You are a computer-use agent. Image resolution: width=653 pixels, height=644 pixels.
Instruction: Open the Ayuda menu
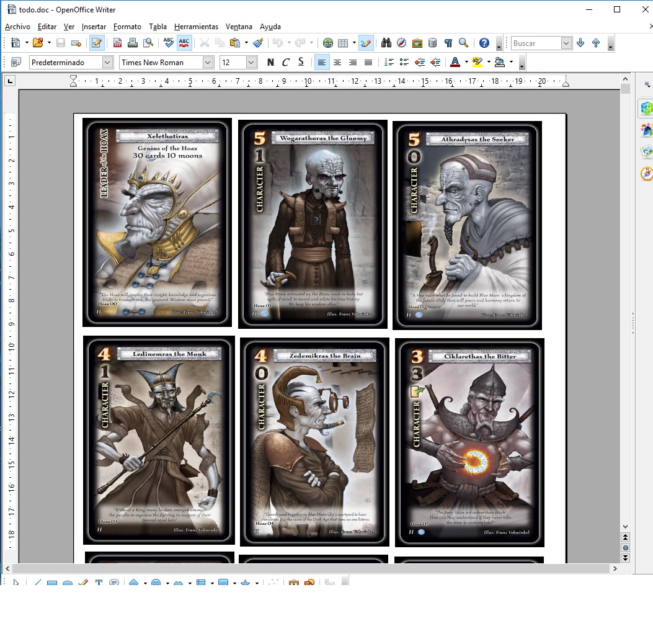[x=270, y=27]
